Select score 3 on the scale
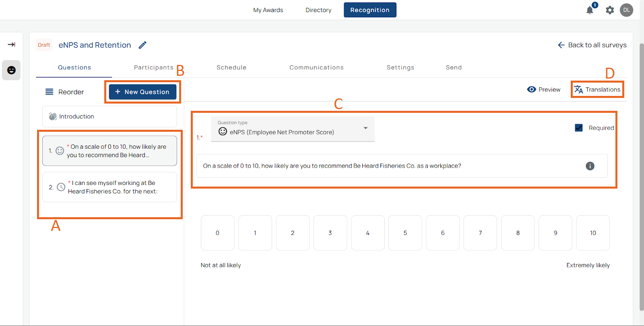Image resolution: width=644 pixels, height=326 pixels. tap(330, 233)
